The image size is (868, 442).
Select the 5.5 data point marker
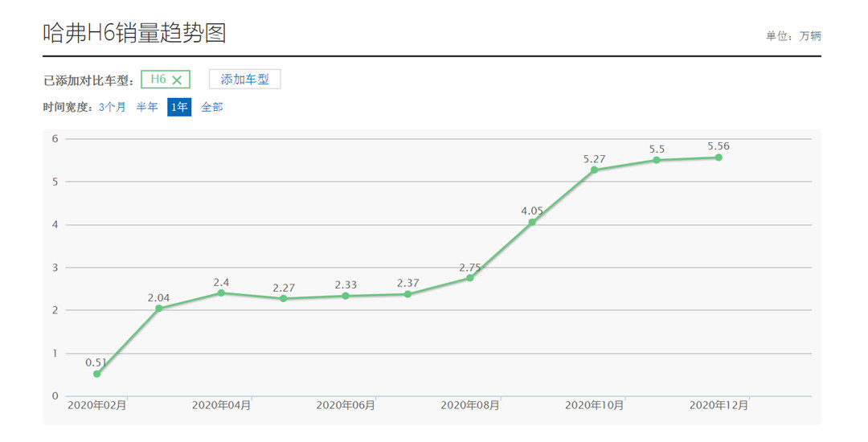[x=657, y=160]
